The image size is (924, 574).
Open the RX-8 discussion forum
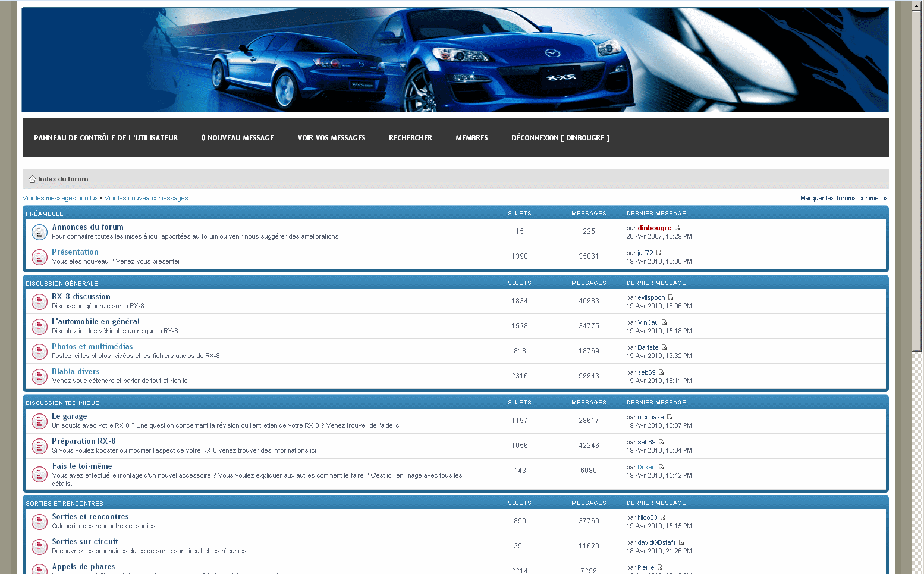tap(81, 297)
